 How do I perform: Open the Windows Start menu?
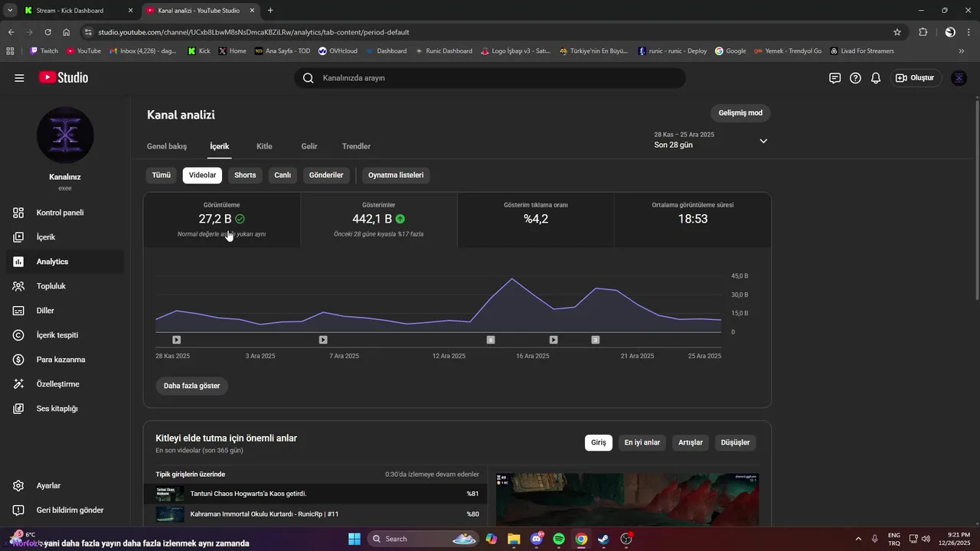354,539
